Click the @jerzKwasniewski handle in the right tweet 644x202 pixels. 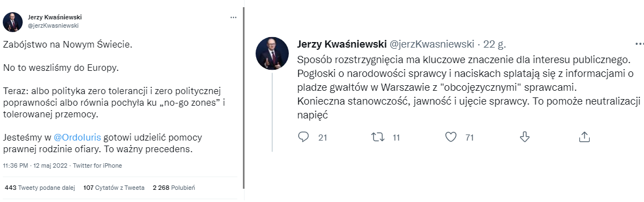tap(431, 44)
